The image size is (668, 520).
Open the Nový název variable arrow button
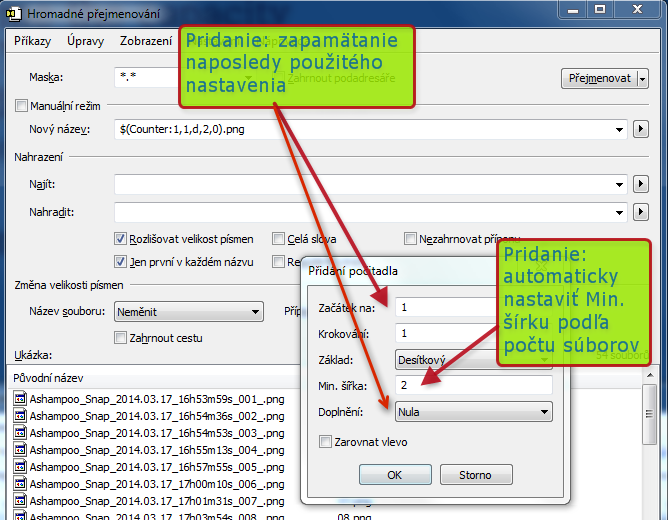point(641,129)
